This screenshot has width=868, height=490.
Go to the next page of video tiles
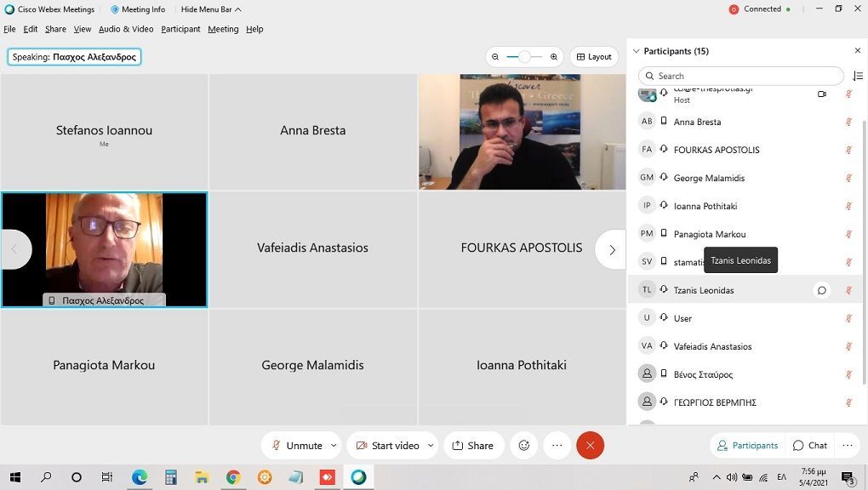click(x=611, y=249)
